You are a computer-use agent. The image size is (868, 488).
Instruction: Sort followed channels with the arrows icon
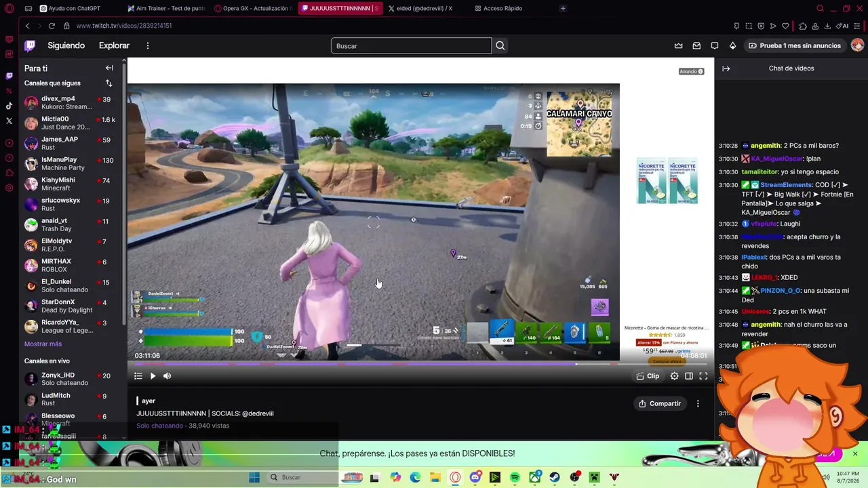point(108,83)
